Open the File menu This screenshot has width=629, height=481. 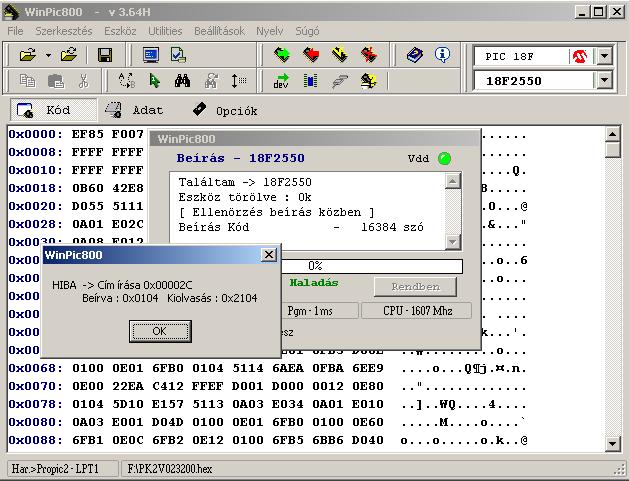(x=15, y=31)
